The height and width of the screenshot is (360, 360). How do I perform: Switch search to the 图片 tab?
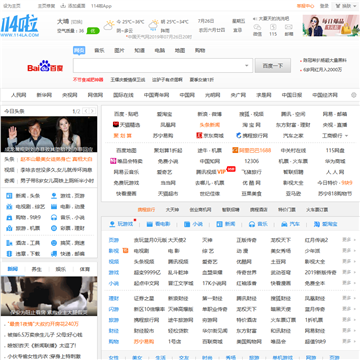pyautogui.click(x=119, y=51)
